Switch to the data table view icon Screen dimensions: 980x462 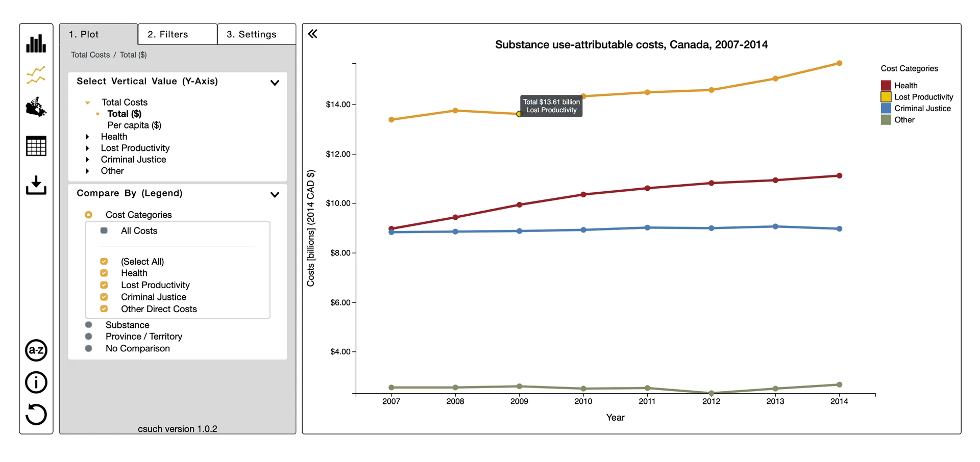pos(36,146)
